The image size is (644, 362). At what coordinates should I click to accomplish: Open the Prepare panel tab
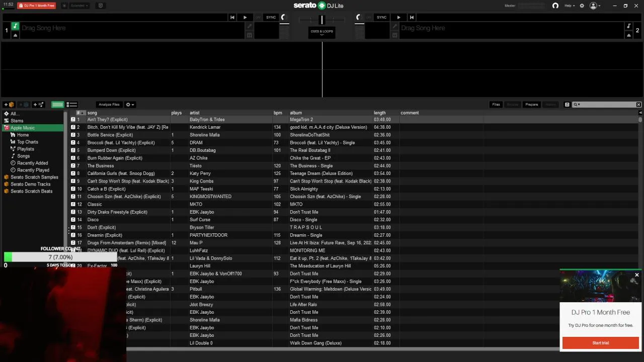[x=532, y=105]
